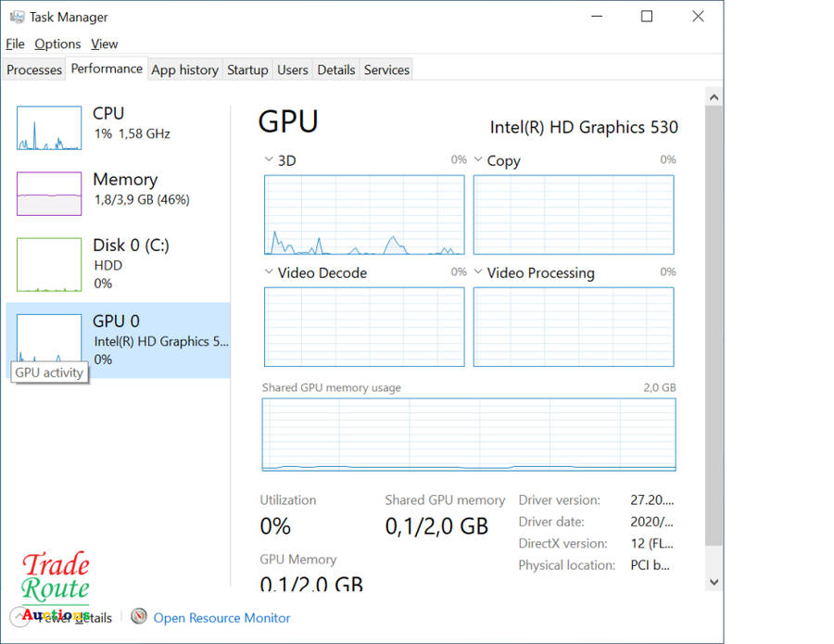Click the Shared GPU memory usage graph
This screenshot has width=834, height=644.
coord(469,435)
